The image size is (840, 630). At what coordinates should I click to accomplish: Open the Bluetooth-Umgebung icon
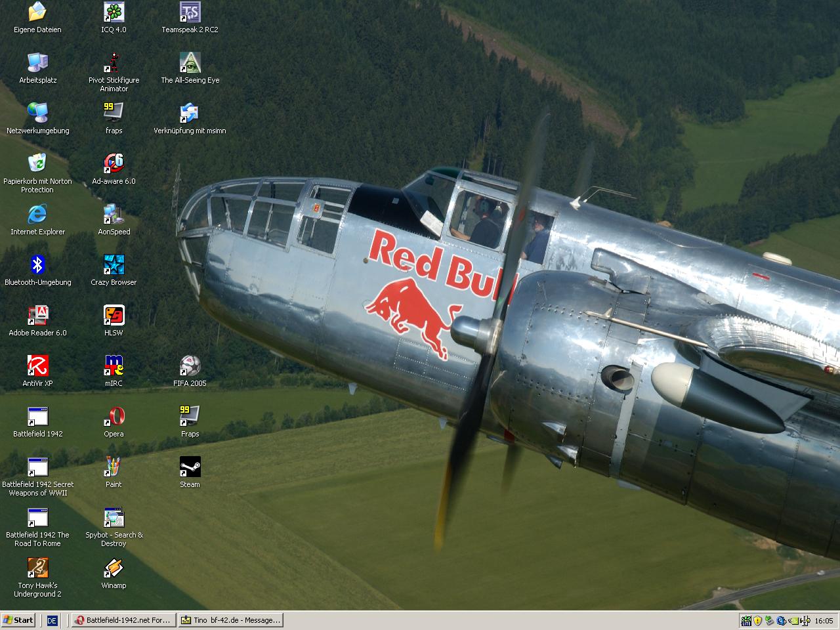tap(37, 270)
